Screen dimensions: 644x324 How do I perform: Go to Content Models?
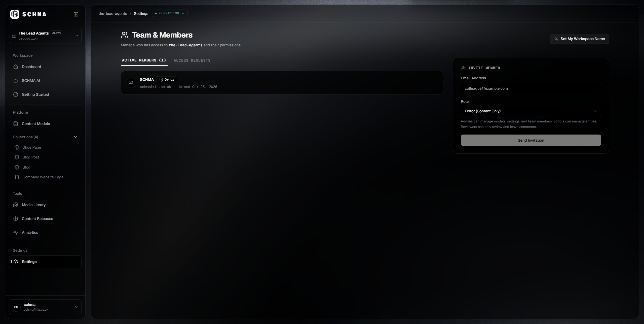(45, 124)
